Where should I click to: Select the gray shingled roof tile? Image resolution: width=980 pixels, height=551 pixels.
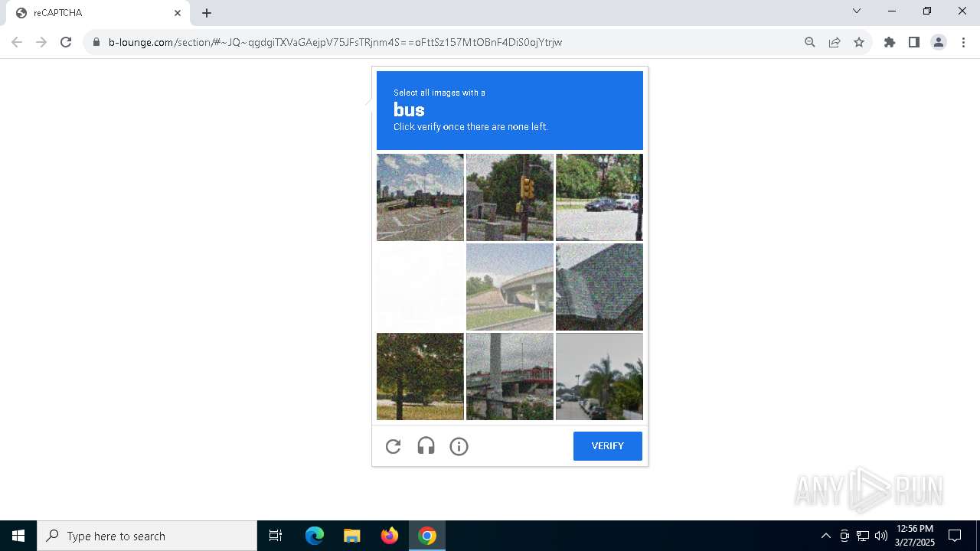[x=599, y=287]
